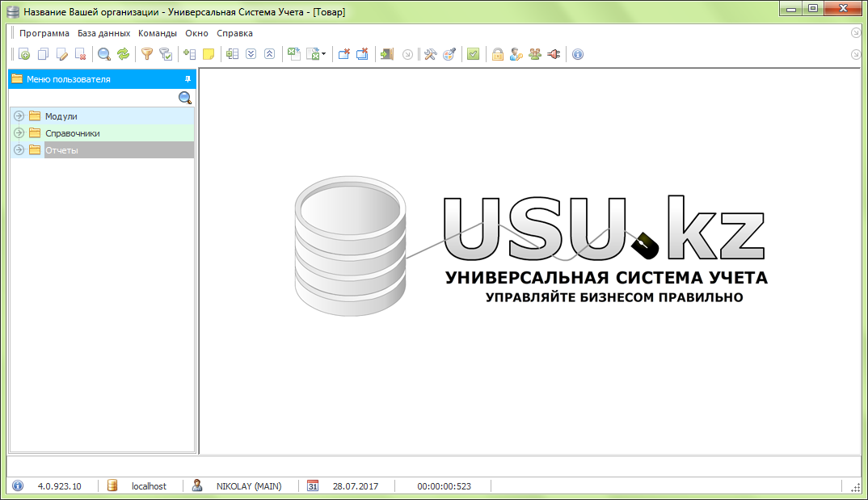
Task: Expand the Справочники tree node arrow
Action: [x=19, y=133]
